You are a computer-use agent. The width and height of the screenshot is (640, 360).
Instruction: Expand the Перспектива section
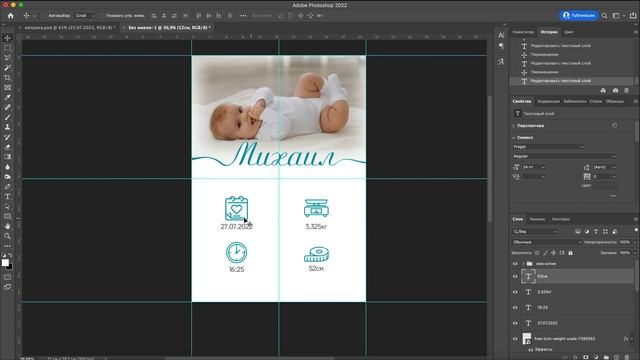pyautogui.click(x=514, y=126)
